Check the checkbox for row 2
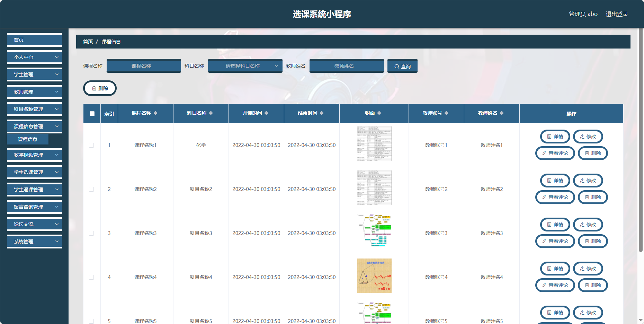Image resolution: width=644 pixels, height=324 pixels. [x=91, y=189]
